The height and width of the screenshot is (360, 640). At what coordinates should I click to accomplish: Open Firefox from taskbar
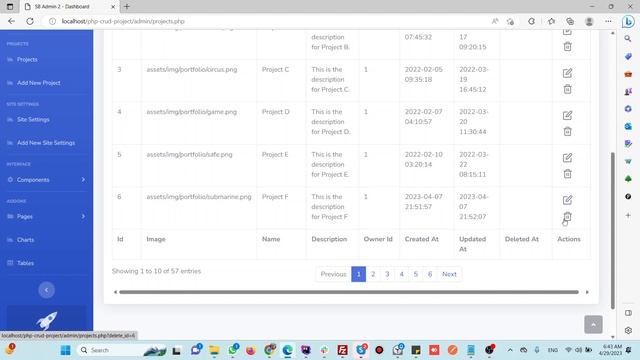[x=250, y=350]
